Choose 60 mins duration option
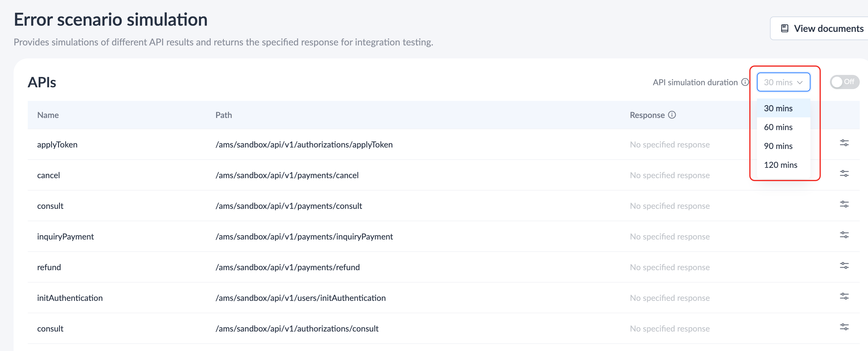The height and width of the screenshot is (351, 868). click(x=778, y=127)
